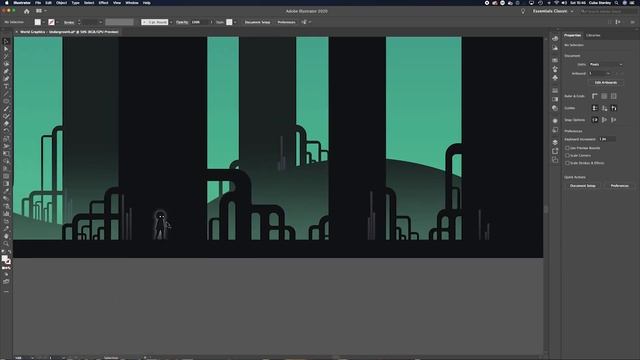
Task: Click the control bar stroke swatch
Action: (51, 22)
